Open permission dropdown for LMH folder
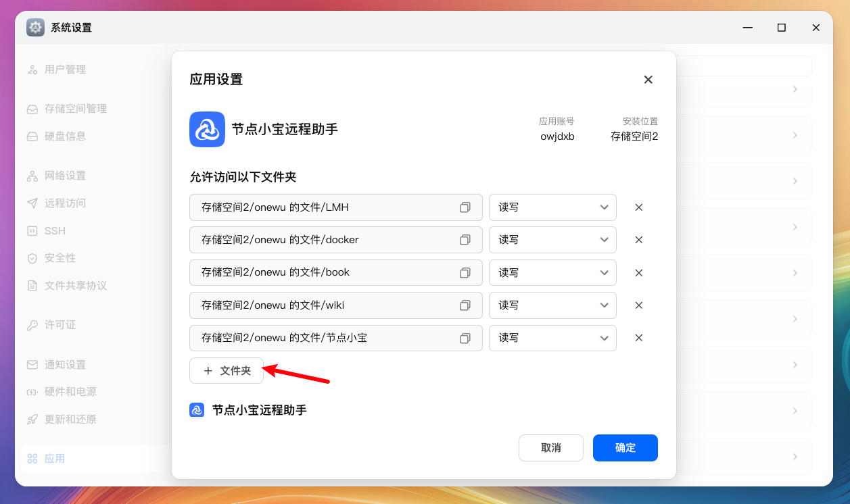Image resolution: width=850 pixels, height=504 pixels. 552,207
